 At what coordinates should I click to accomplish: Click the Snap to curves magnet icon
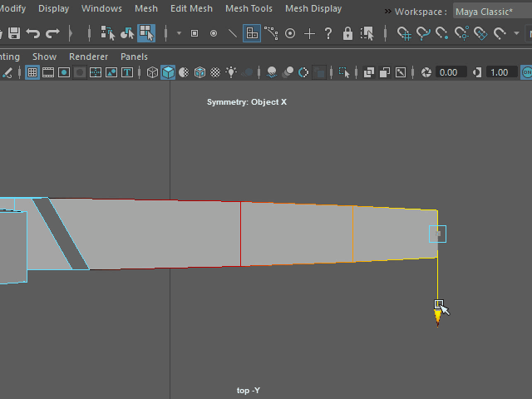(x=423, y=33)
